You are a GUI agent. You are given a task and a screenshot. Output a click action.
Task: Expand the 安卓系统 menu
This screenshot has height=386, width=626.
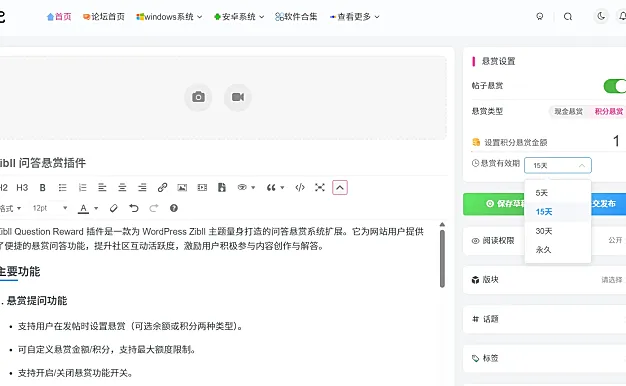coord(239,17)
